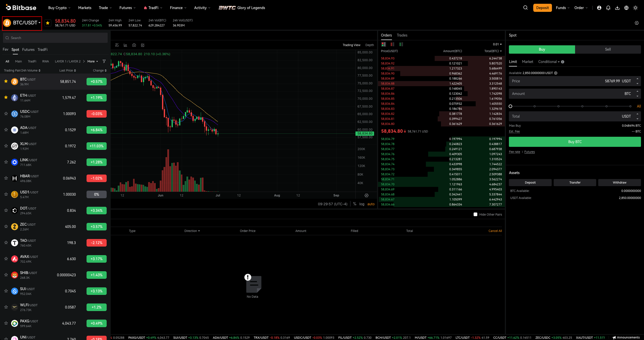This screenshot has width=644, height=340.
Task: Click the Amount BTC input field
Action: 575,94
